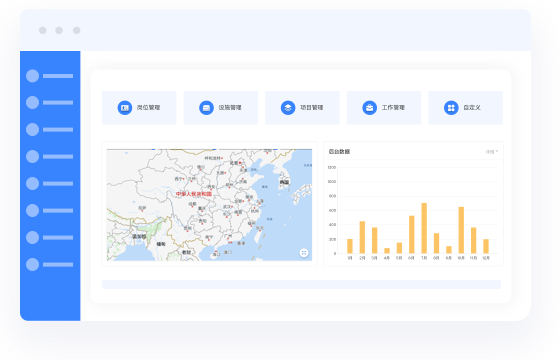Screen dimensions: 560x360
Task: Select the third sidebar menu circle icon
Action: 32,129
